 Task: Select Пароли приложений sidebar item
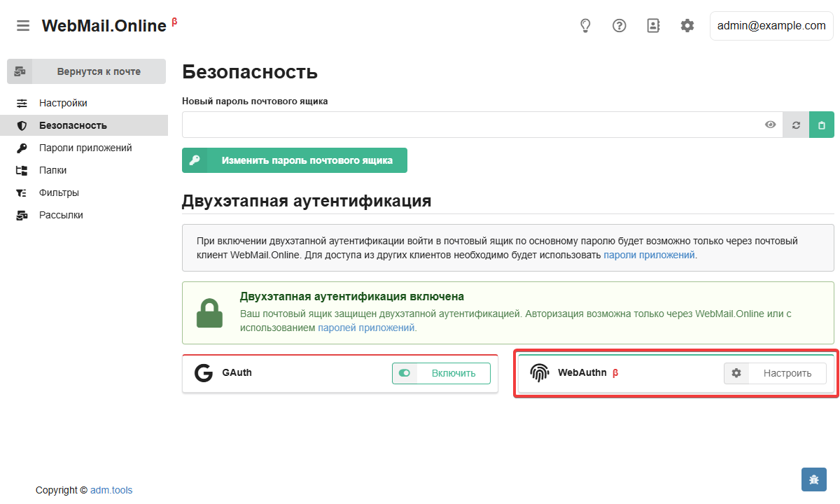point(84,148)
